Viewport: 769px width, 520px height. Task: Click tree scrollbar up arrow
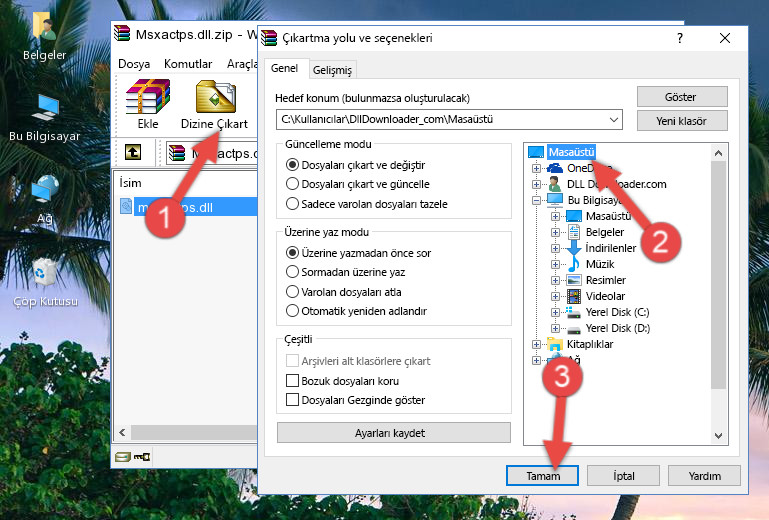(718, 153)
